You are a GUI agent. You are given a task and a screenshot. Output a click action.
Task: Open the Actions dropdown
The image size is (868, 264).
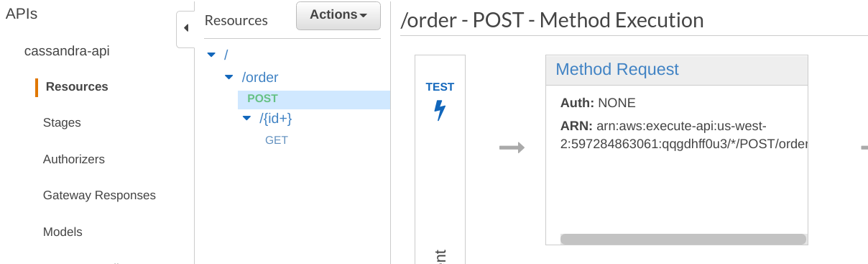pyautogui.click(x=338, y=15)
